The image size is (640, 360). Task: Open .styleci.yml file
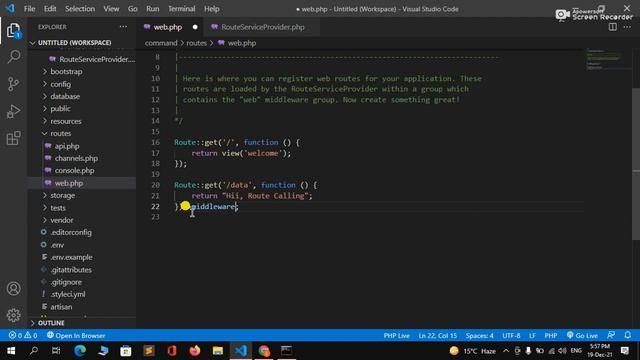(68, 294)
